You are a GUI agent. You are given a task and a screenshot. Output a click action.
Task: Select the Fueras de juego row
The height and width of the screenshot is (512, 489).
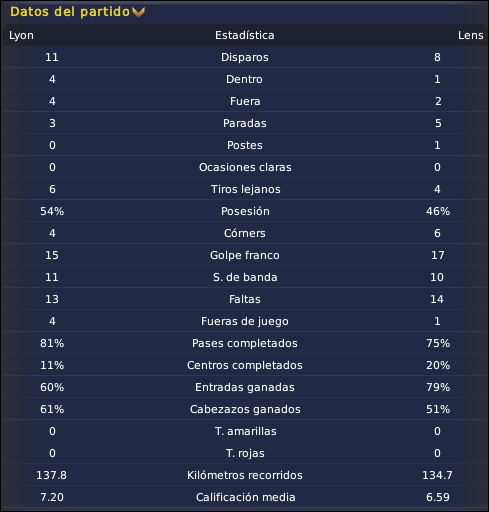245,321
